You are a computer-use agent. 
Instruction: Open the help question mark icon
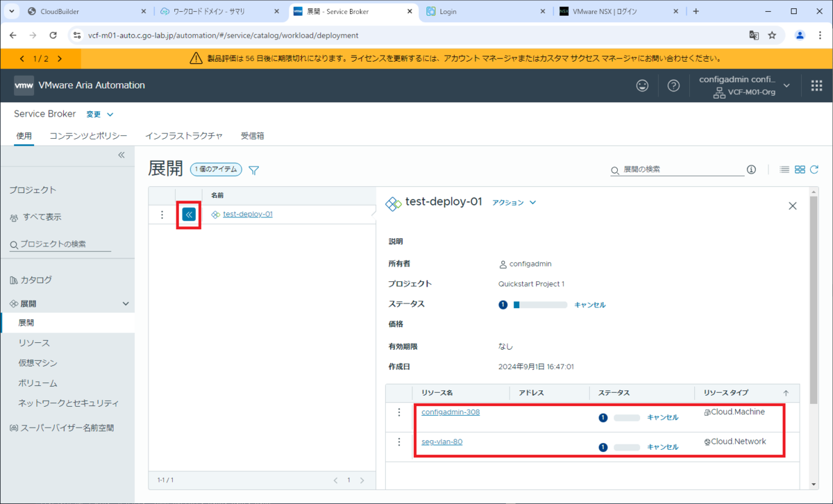pos(673,85)
